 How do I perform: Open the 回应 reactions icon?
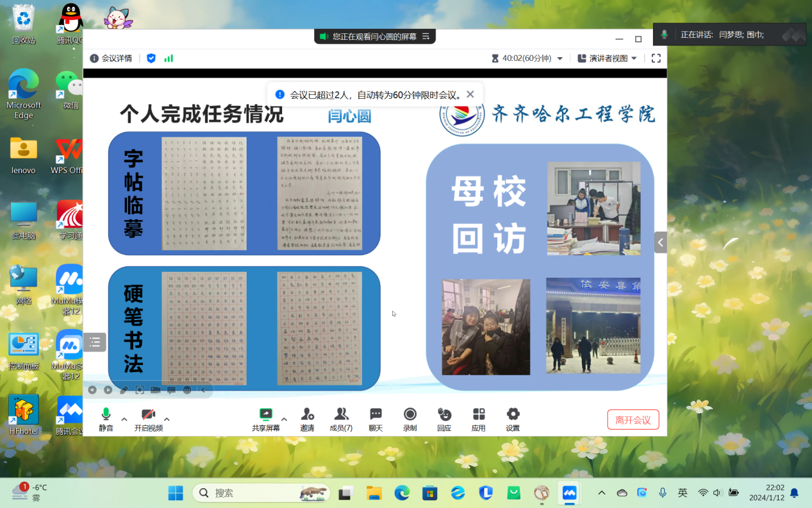(x=444, y=414)
